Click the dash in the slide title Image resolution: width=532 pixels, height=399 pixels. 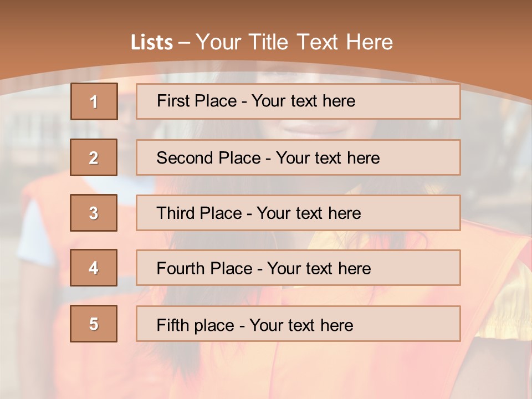click(184, 43)
